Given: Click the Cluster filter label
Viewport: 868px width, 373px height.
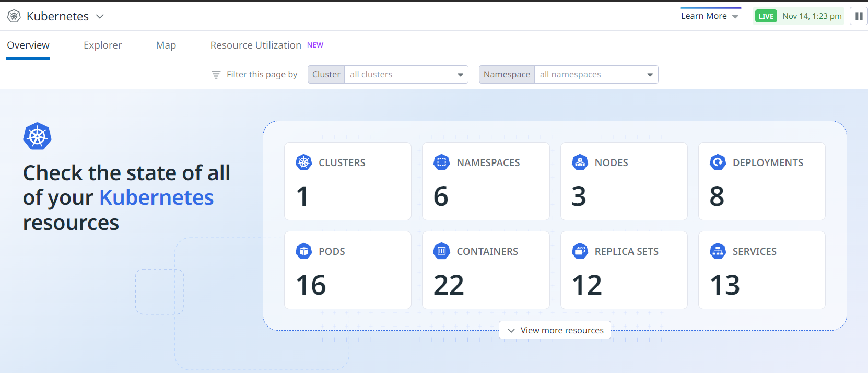Looking at the screenshot, I should (x=326, y=74).
